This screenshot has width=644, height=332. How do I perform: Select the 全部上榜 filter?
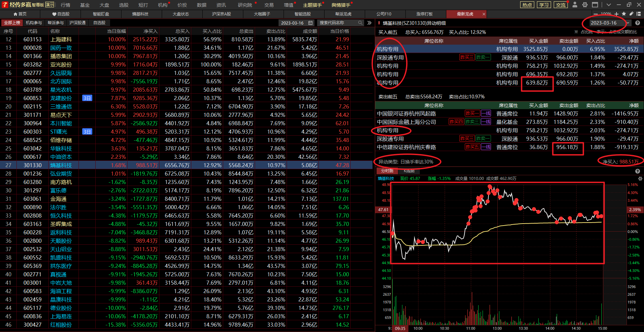pyautogui.click(x=12, y=23)
